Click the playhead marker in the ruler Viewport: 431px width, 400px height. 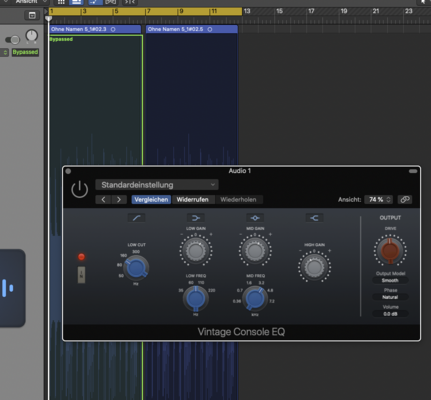click(x=49, y=18)
